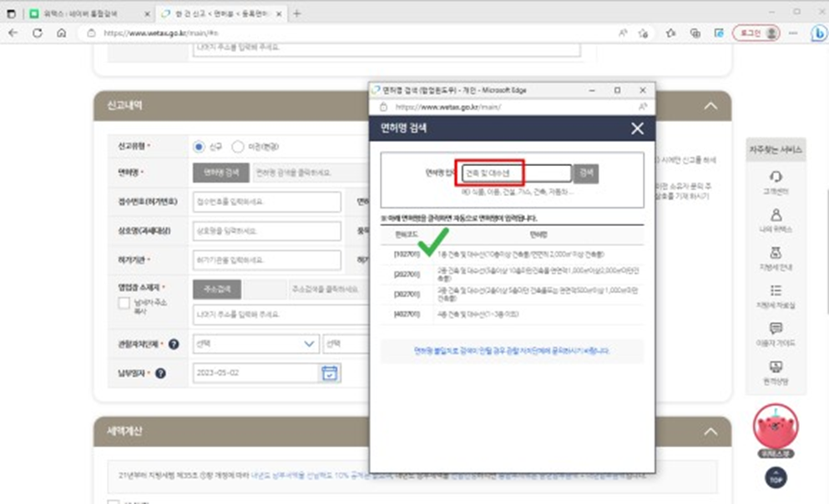Open the 위택스봇 chatbot mascot

click(776, 426)
